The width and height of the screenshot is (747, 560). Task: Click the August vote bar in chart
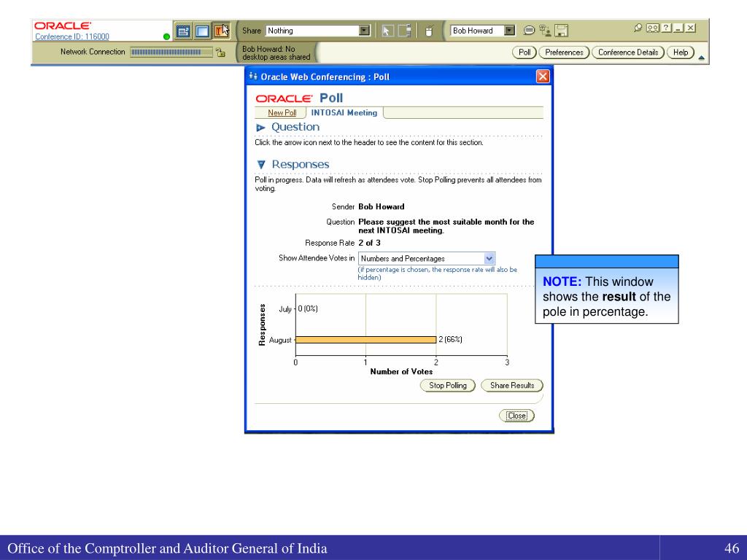(366, 340)
